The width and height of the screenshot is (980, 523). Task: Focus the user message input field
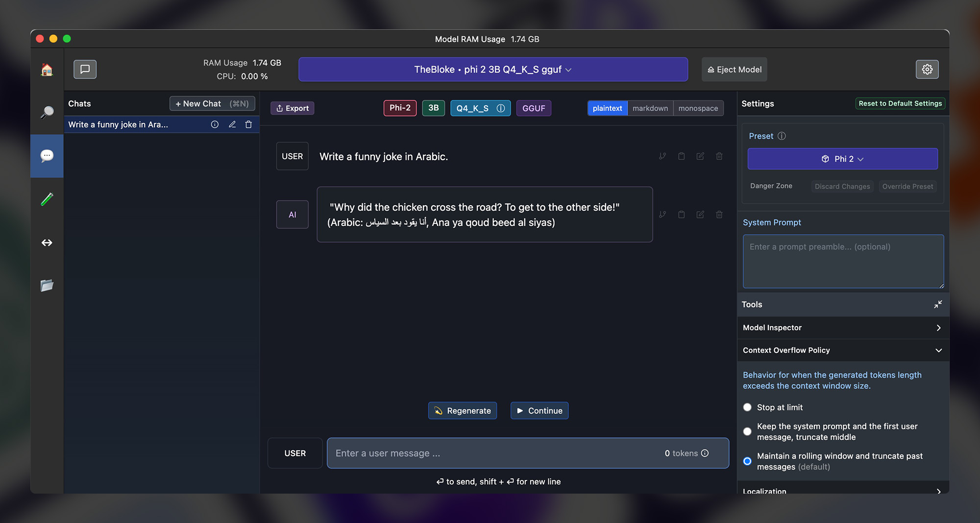pos(528,453)
